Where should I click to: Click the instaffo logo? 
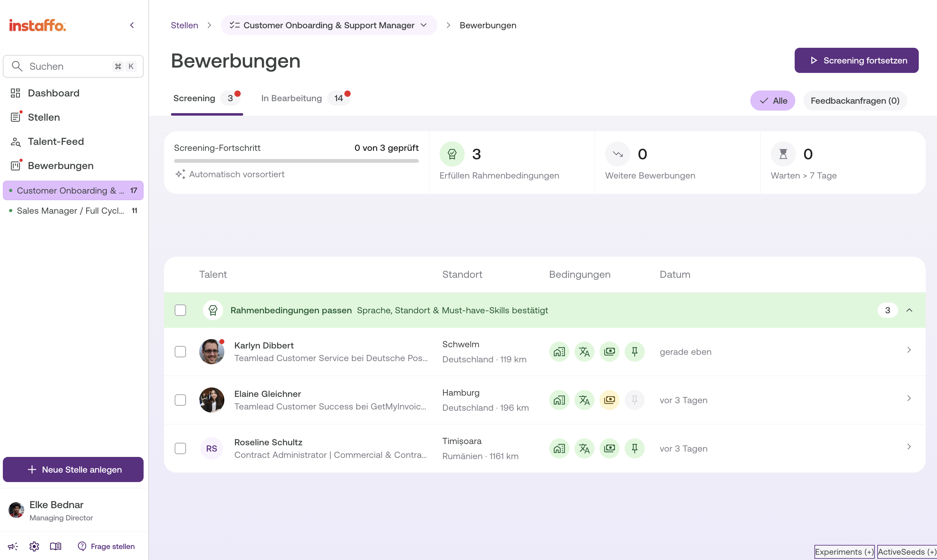pyautogui.click(x=37, y=25)
